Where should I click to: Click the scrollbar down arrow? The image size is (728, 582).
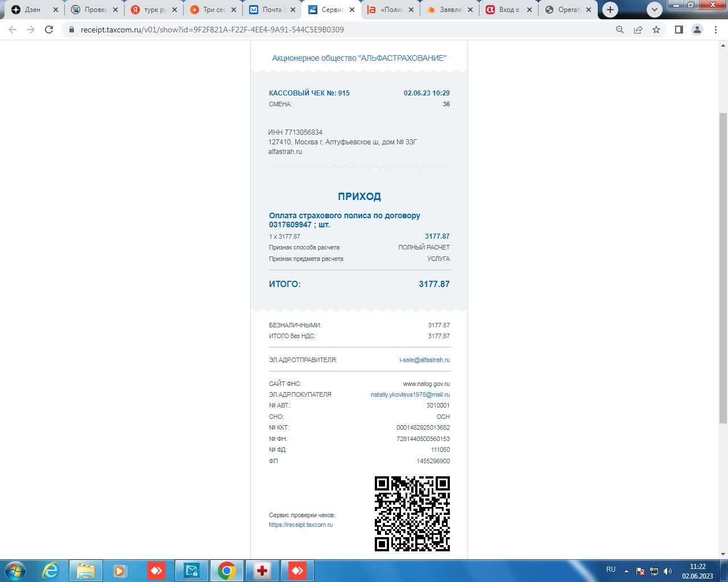point(723,554)
